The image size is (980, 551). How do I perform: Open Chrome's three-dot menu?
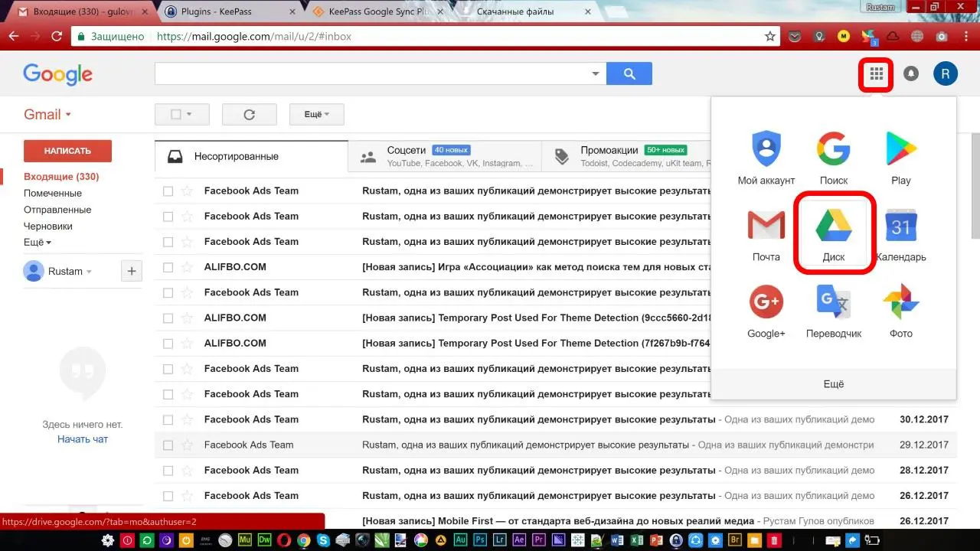(965, 36)
